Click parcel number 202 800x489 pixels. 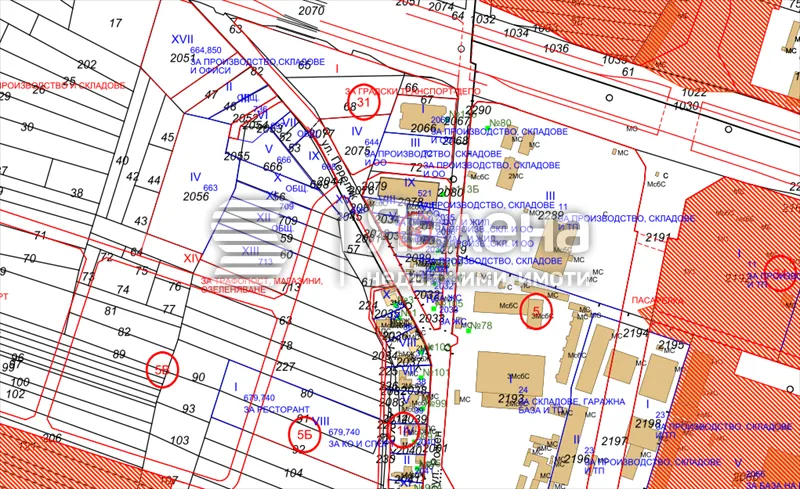(87, 64)
